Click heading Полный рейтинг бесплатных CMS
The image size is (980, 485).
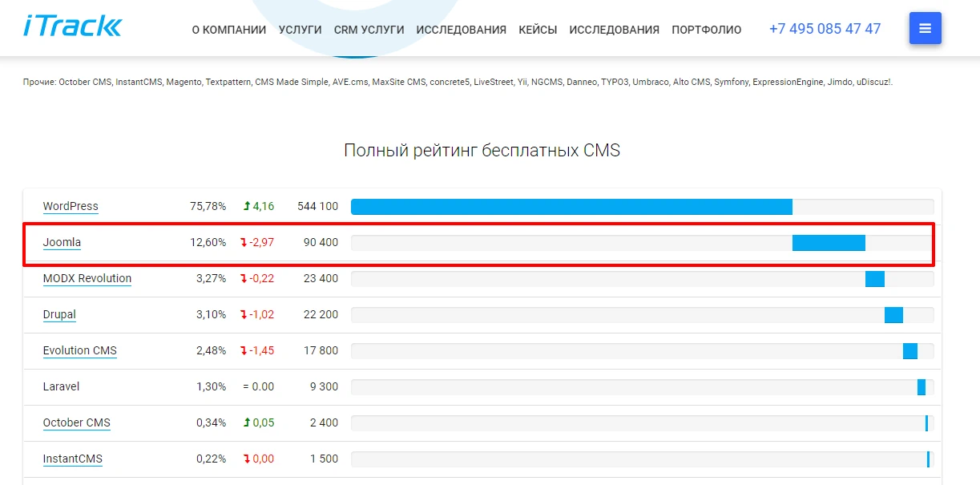click(482, 151)
